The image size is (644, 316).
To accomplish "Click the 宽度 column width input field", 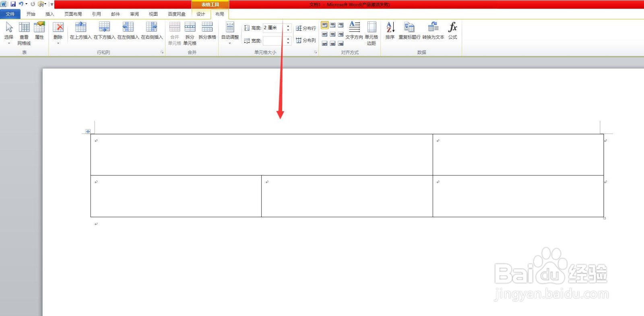I will (x=274, y=41).
